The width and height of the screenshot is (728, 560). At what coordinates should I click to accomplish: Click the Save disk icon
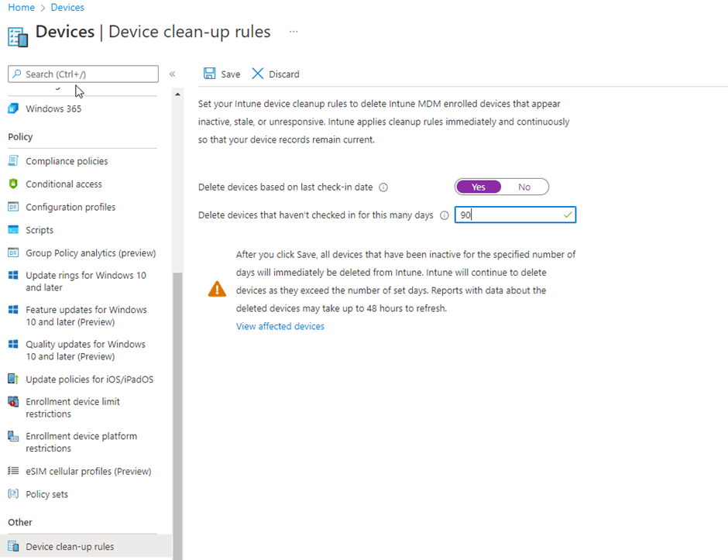coord(209,74)
